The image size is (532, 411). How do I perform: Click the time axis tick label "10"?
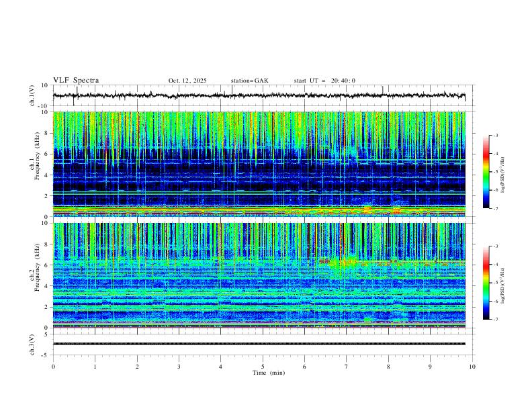coord(472,367)
